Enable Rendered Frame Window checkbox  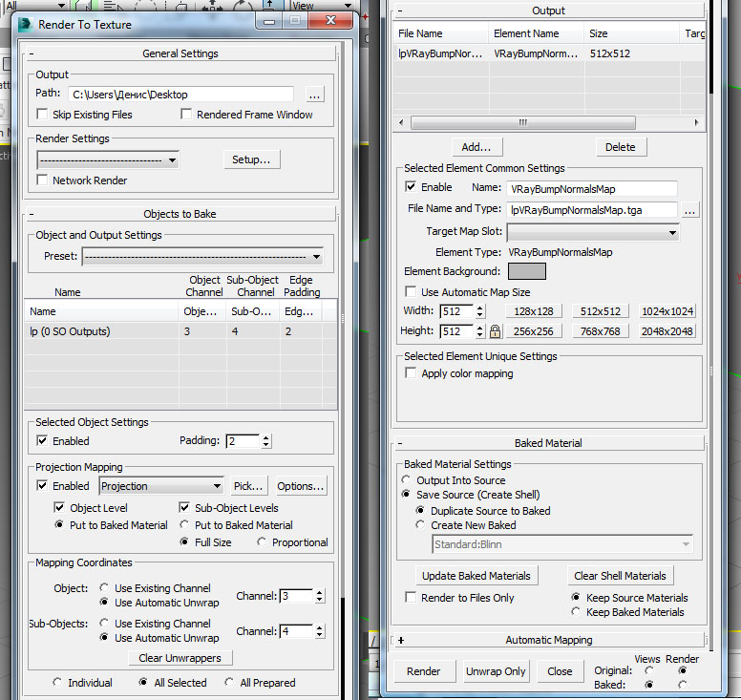tap(186, 115)
